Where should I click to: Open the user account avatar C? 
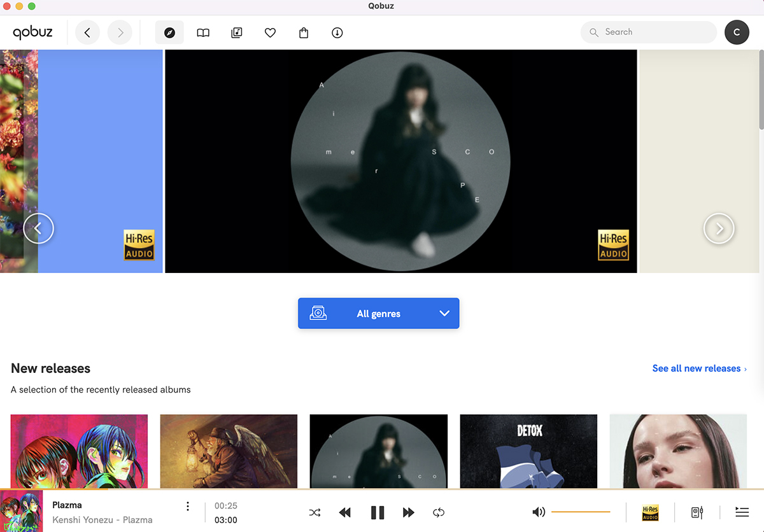pyautogui.click(x=737, y=32)
